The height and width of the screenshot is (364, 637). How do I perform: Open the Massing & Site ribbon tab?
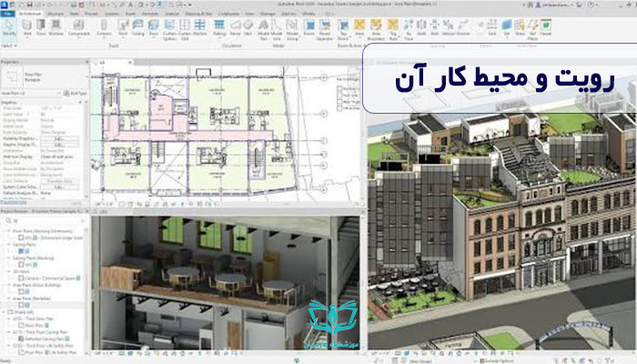198,14
